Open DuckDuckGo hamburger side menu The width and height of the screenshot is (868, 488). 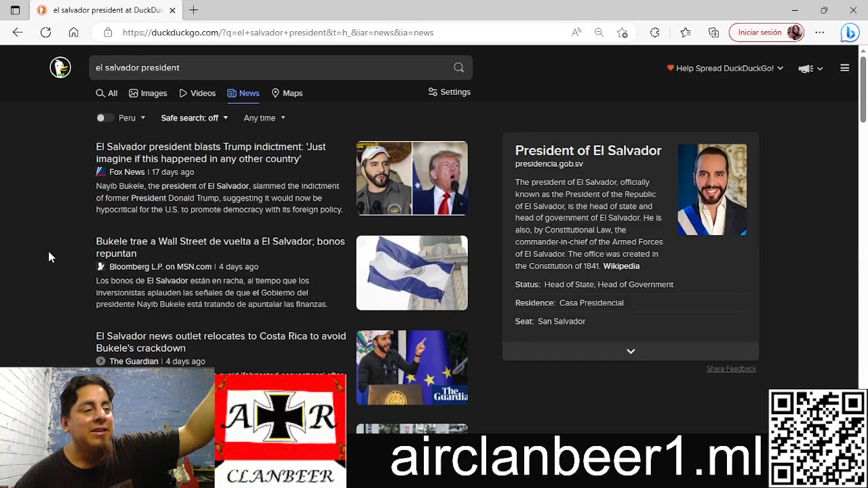point(844,68)
